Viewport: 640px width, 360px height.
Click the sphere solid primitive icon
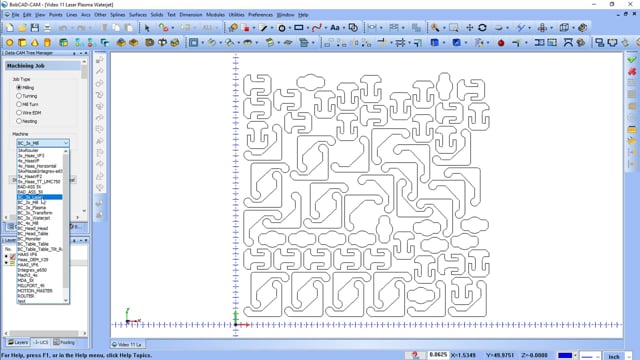point(9,42)
